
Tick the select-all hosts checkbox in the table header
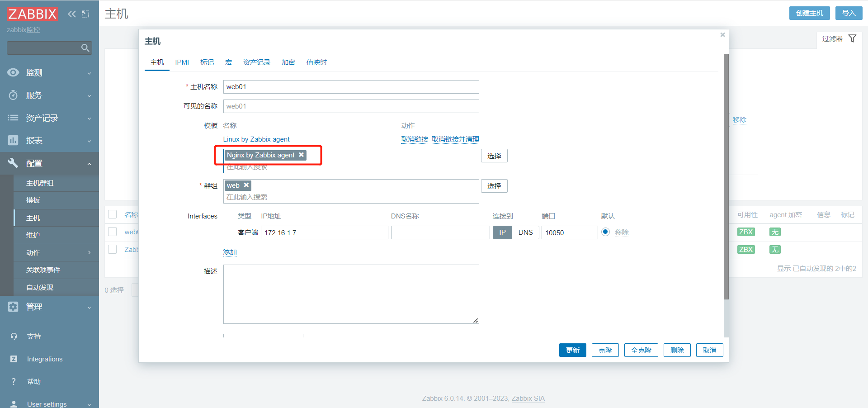tap(113, 214)
